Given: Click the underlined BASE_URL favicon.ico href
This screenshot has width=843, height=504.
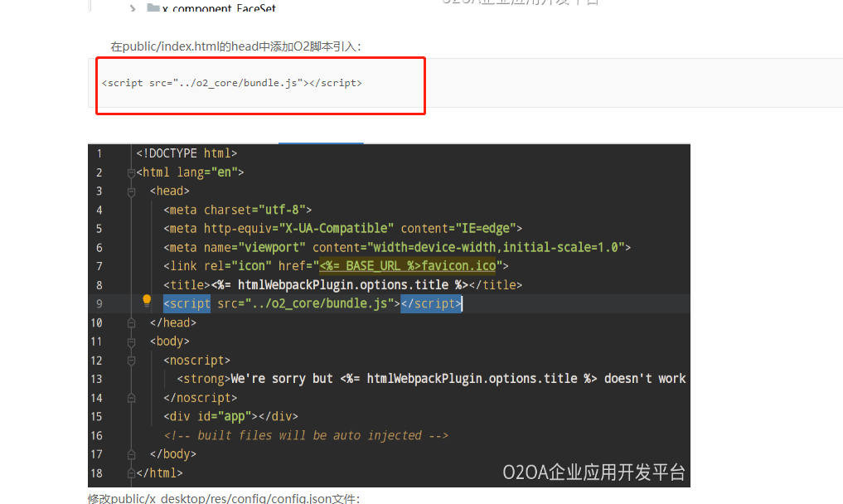Looking at the screenshot, I should coord(408,266).
